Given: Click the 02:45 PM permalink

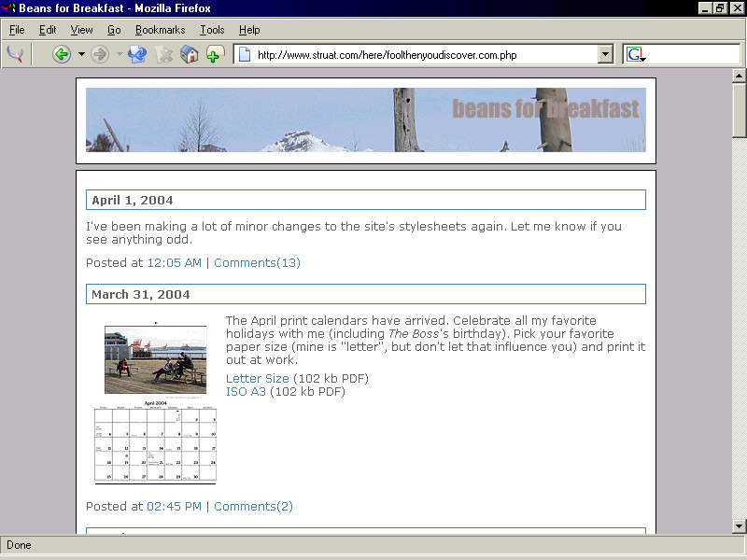Looking at the screenshot, I should [174, 506].
